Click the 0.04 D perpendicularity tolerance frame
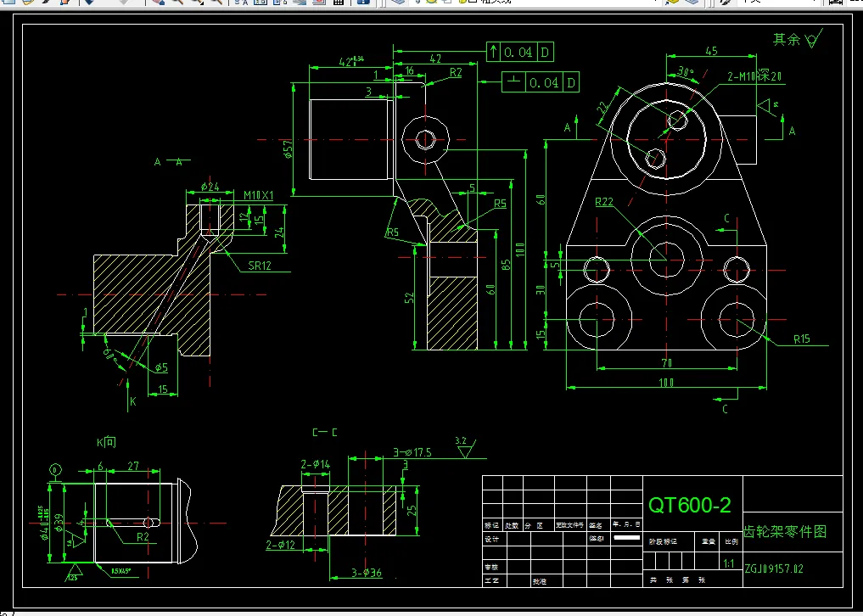The height and width of the screenshot is (616, 863). [x=540, y=82]
